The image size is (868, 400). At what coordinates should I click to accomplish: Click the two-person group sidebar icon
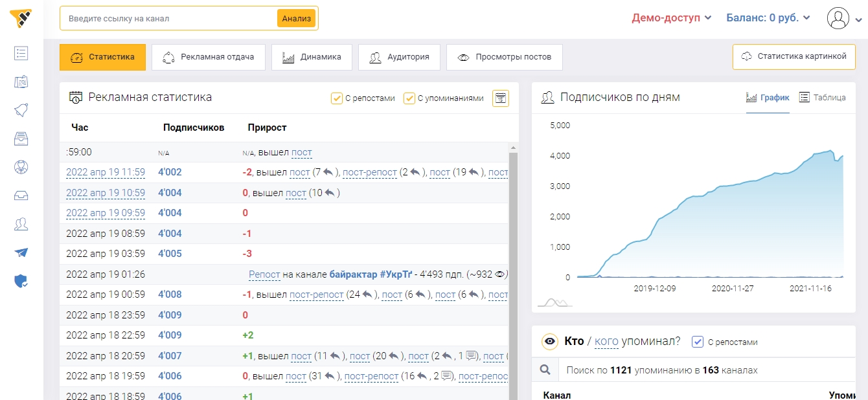(21, 224)
